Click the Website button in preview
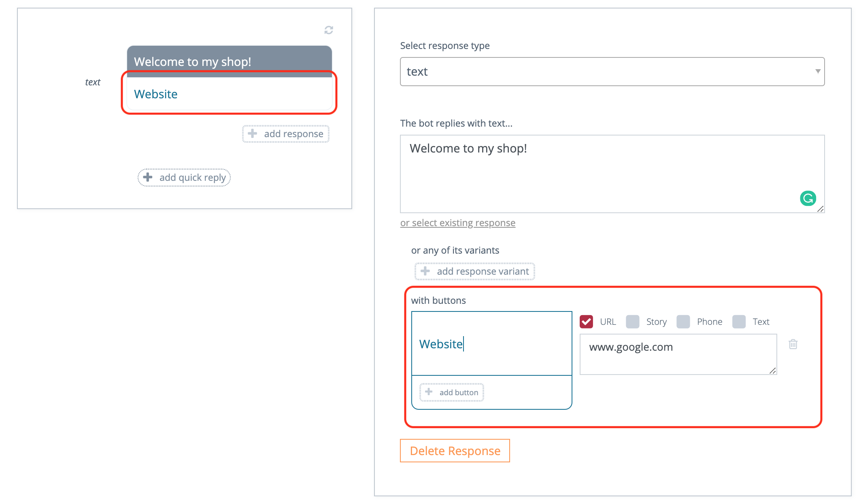Image resolution: width=859 pixels, height=504 pixels. 230,94
